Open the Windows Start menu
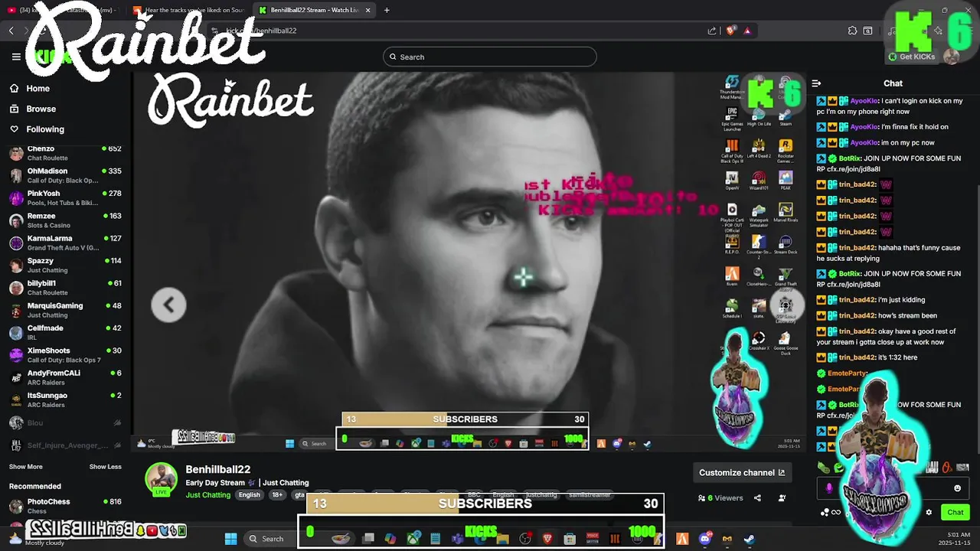Viewport: 980px width, 551px height. (x=230, y=539)
